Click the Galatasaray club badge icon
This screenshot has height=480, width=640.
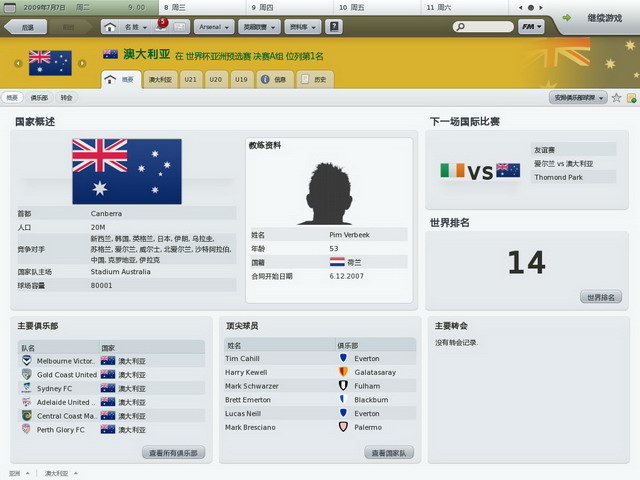[343, 372]
